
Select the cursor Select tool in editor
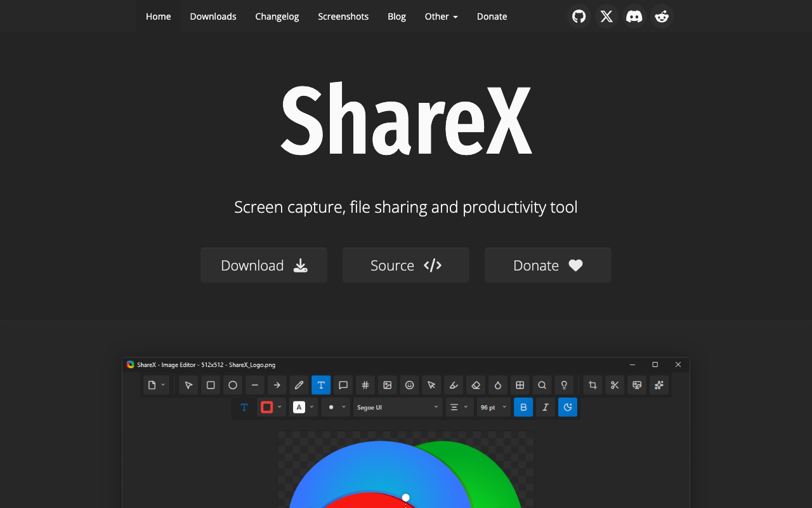pos(188,385)
